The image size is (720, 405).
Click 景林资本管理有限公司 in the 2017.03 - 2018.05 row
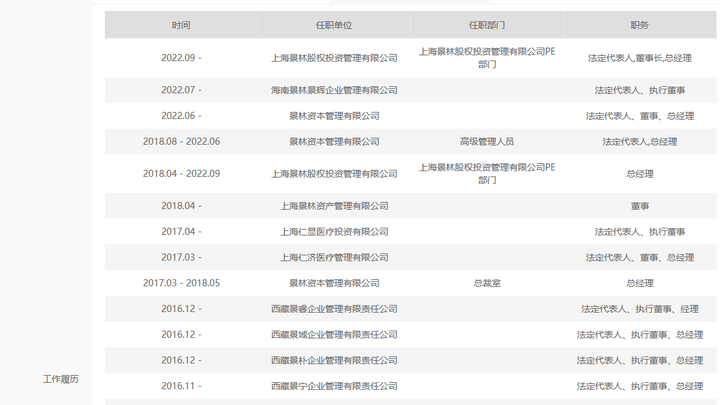pyautogui.click(x=334, y=283)
